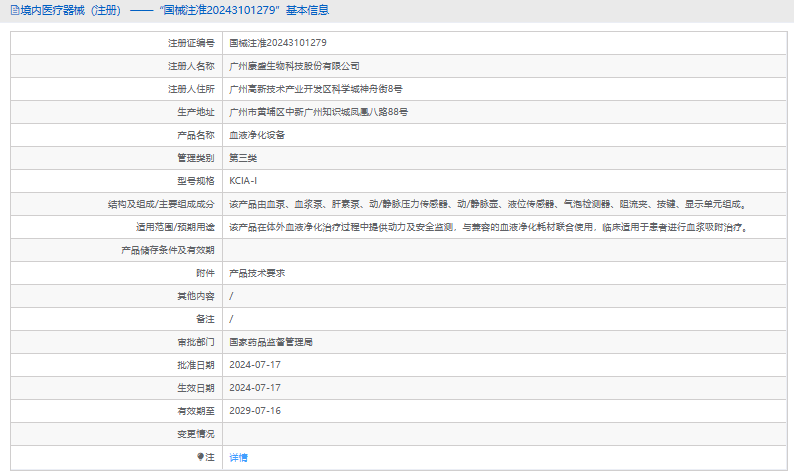The image size is (794, 475).
Task: Click production address 广州市黄埔区中新广州知识城凤凰八路88号
Action: click(x=319, y=112)
